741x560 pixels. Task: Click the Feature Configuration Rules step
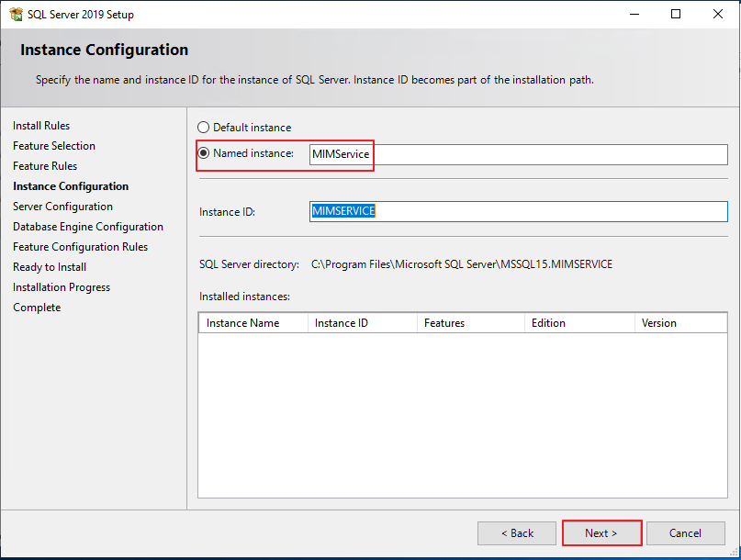click(x=80, y=247)
